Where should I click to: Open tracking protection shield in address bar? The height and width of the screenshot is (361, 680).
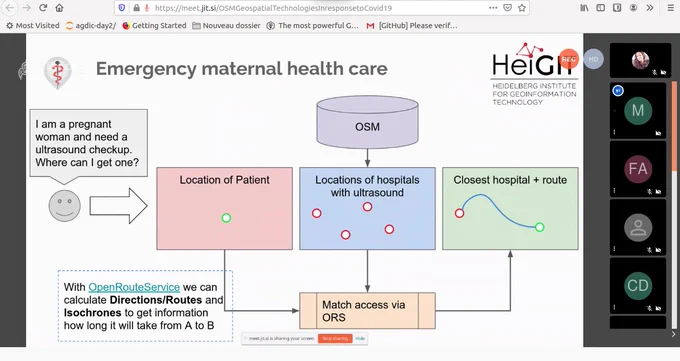(122, 8)
